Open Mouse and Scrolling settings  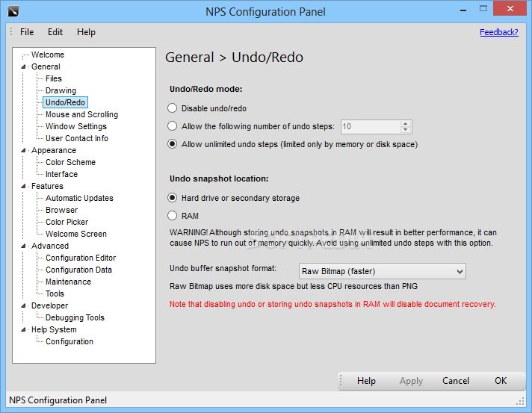pyautogui.click(x=81, y=114)
